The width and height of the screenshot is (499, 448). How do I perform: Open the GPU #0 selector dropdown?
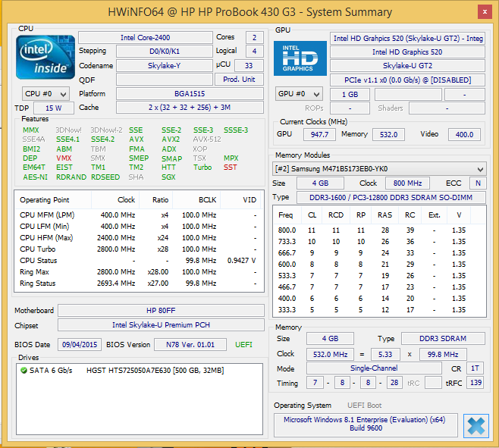299,94
